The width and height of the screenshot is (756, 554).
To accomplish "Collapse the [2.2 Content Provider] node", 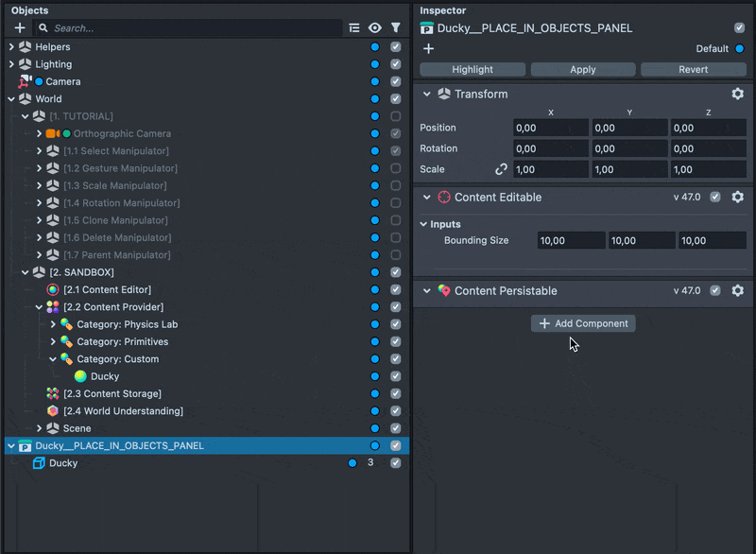I will tap(39, 307).
